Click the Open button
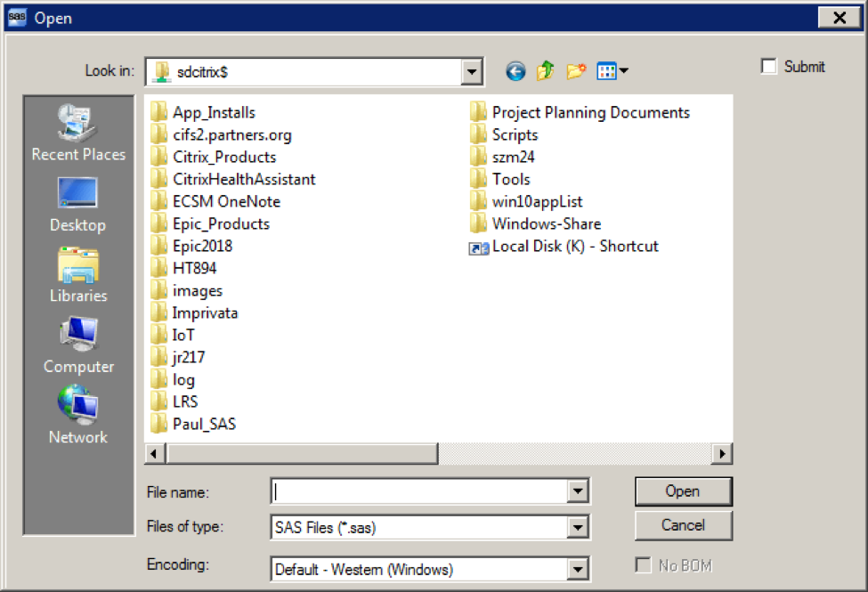 [x=684, y=491]
